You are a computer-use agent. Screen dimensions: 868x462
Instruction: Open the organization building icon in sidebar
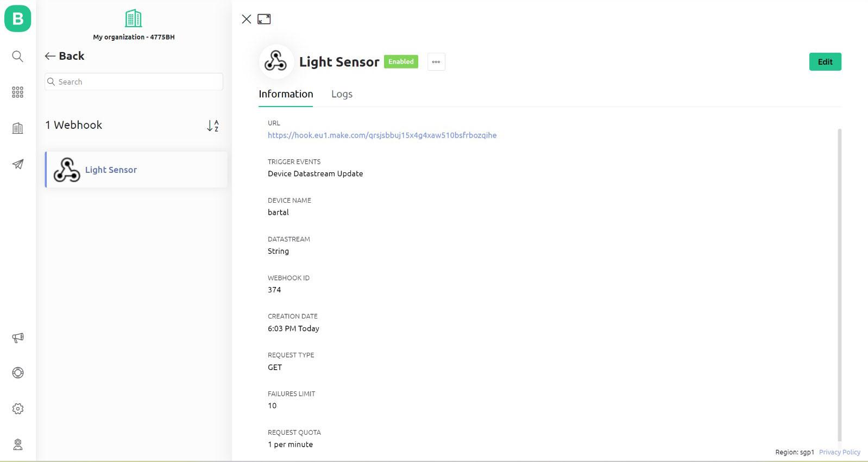pyautogui.click(x=18, y=128)
